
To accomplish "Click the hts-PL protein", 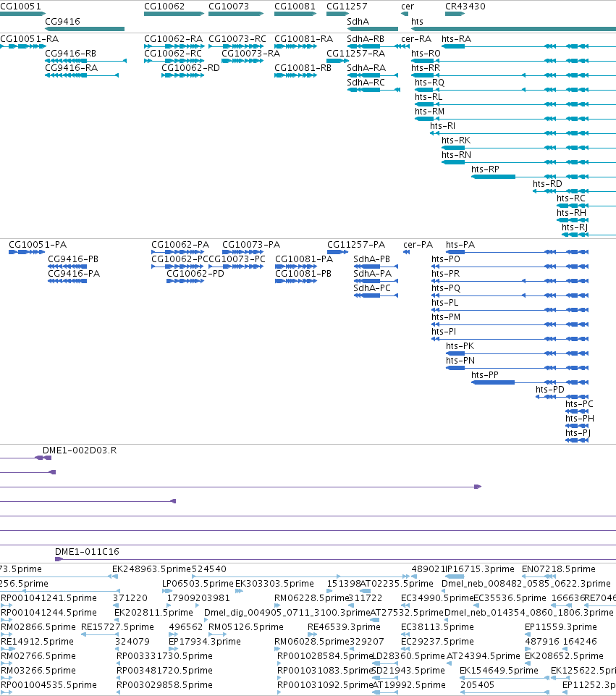I will coord(510,310).
